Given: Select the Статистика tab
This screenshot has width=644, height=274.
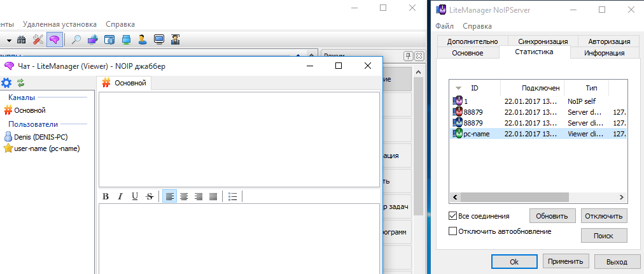Looking at the screenshot, I should 534,52.
